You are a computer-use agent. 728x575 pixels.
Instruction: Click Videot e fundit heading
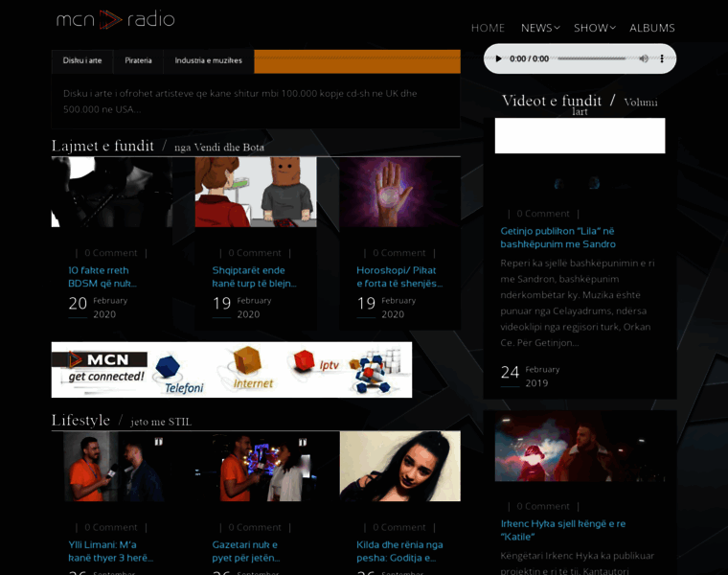coord(552,101)
